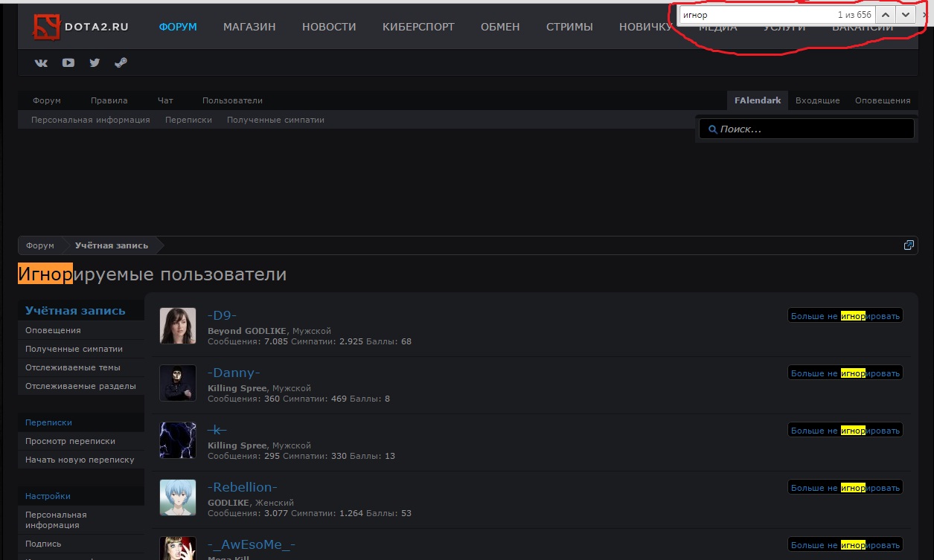Click the popup window icon in breadcrumb bar

pos(908,245)
